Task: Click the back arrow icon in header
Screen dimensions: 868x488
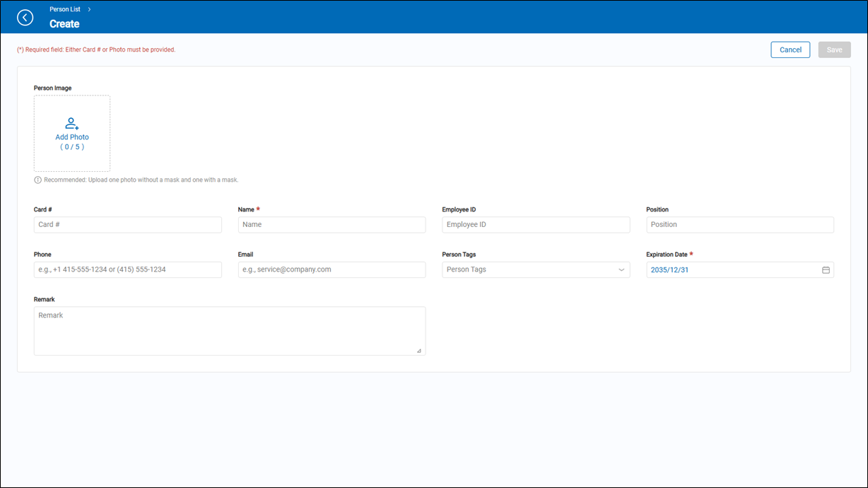Action: point(25,18)
